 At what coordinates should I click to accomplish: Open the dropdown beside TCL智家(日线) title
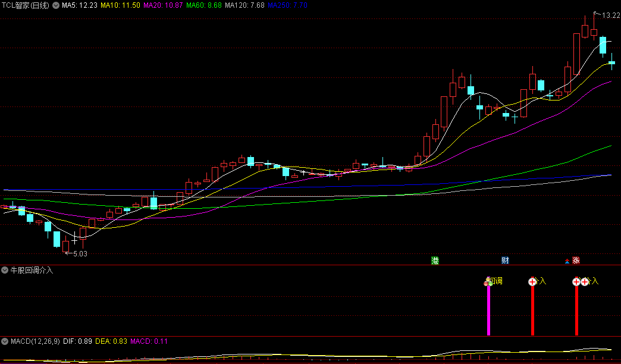(56, 5)
